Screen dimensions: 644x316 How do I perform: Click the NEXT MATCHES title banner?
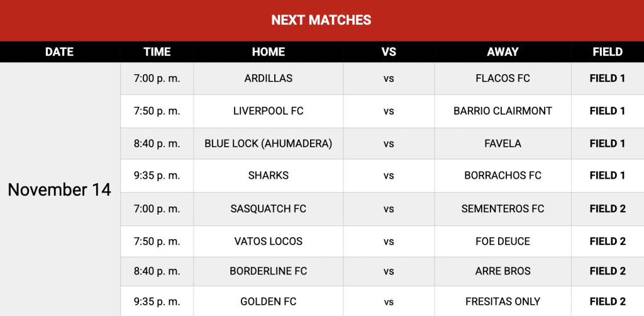click(x=321, y=20)
